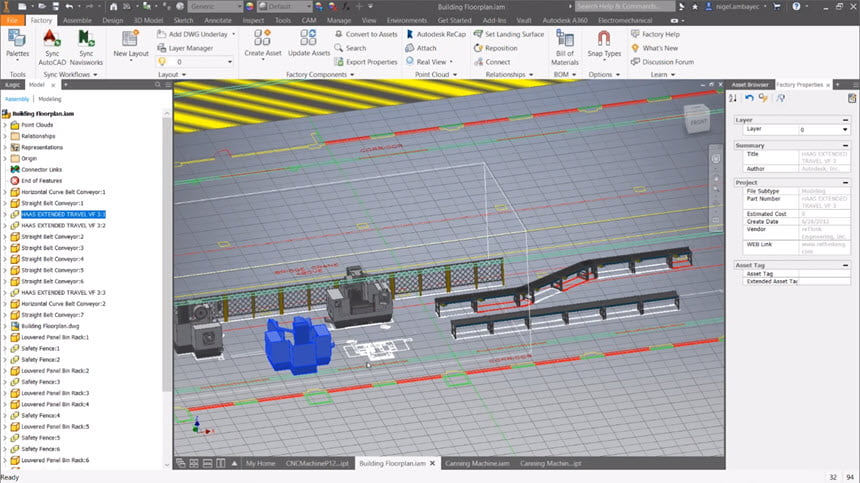Switch to Modeling view in browser
The width and height of the screenshot is (860, 483).
(49, 99)
